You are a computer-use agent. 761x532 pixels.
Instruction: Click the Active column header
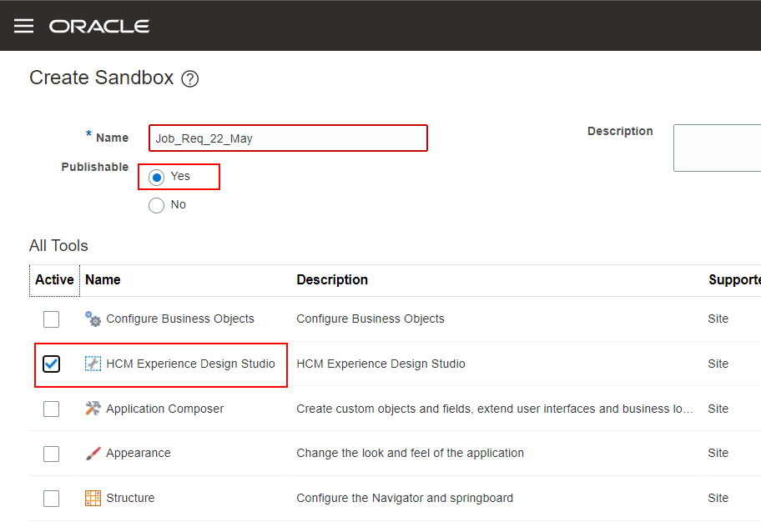pyautogui.click(x=53, y=279)
